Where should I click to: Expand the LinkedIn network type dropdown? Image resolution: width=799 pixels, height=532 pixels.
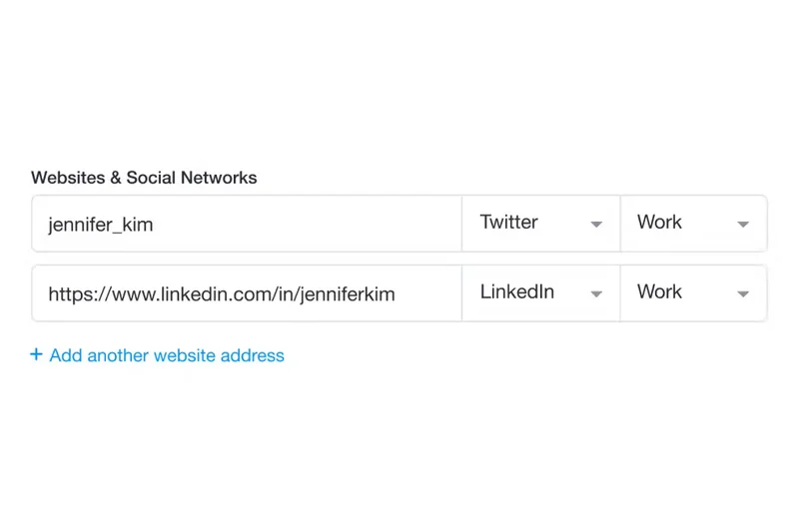tap(540, 293)
